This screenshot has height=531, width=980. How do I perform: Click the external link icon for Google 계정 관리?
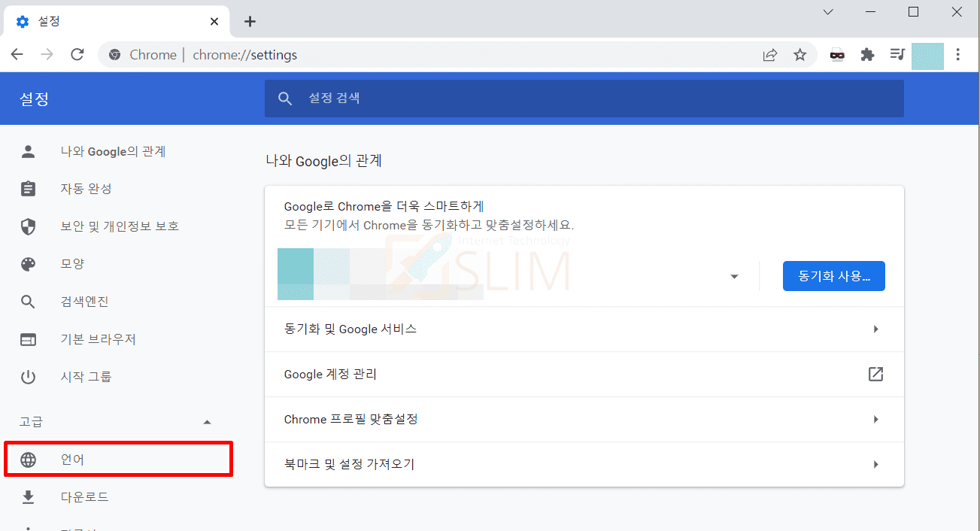[875, 374]
